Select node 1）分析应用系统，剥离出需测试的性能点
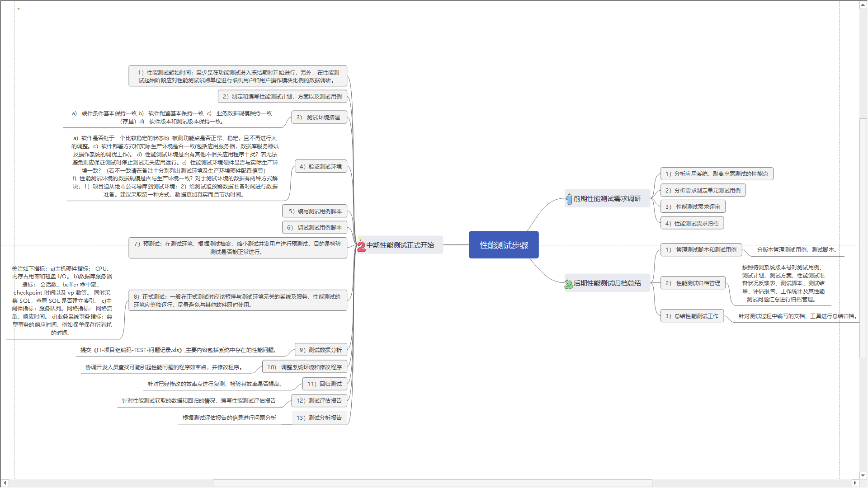Viewport: 868px width, 488px height. pos(717,174)
